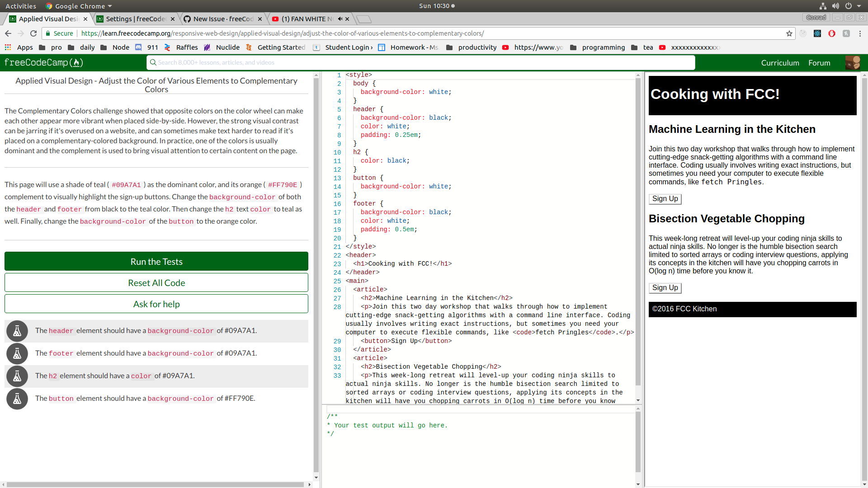
Task: Mute the FAN WHITE NOISE tab audio
Action: (340, 19)
